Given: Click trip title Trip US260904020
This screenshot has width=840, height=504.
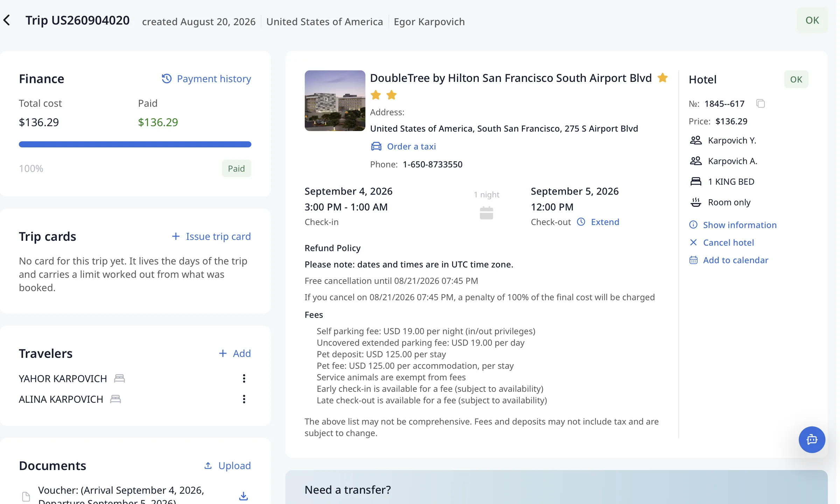Looking at the screenshot, I should [78, 20].
